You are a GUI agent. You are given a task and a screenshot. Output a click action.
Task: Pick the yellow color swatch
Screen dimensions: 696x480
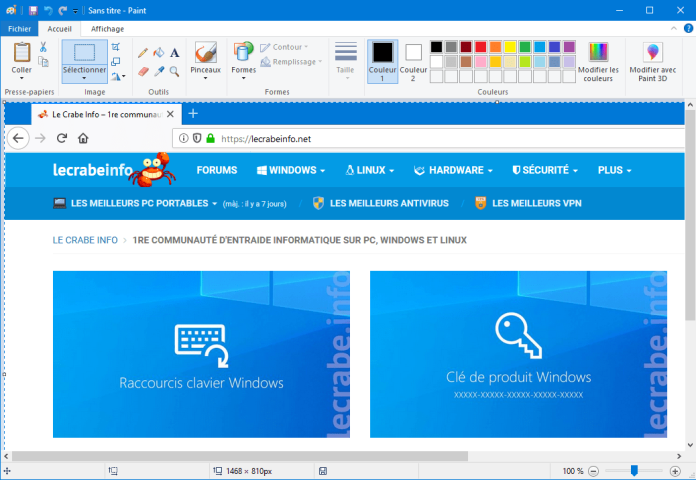coord(510,47)
